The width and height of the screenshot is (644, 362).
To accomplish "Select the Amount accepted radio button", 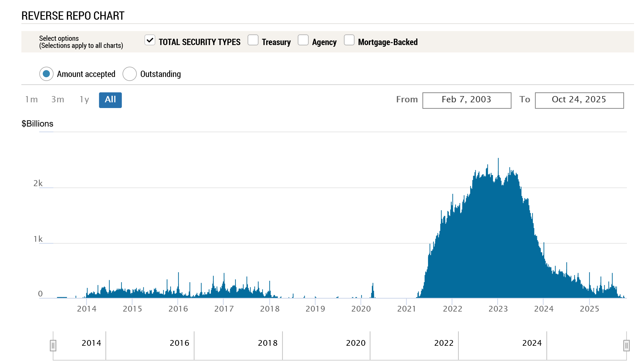I will (46, 74).
